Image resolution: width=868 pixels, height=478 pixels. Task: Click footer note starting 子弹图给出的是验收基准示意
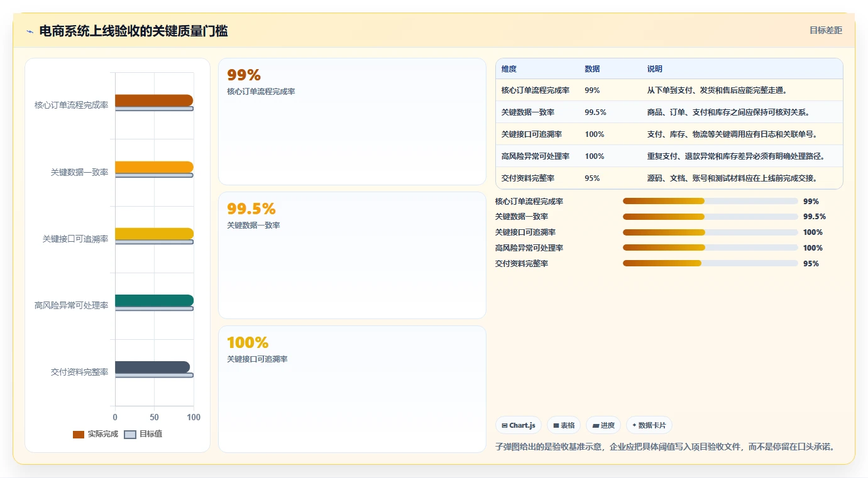pyautogui.click(x=665, y=447)
